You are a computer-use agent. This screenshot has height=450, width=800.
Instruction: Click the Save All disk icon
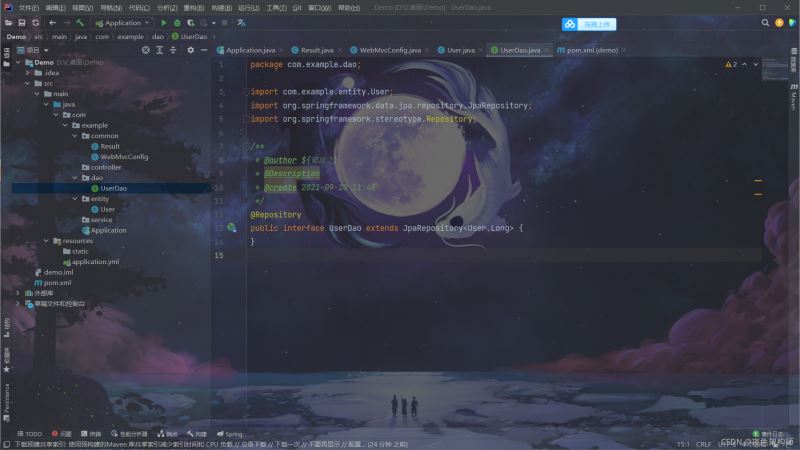(21, 23)
